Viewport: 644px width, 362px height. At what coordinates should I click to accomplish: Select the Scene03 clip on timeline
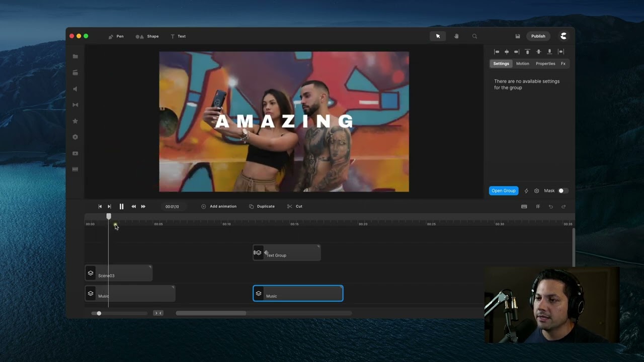(x=119, y=273)
